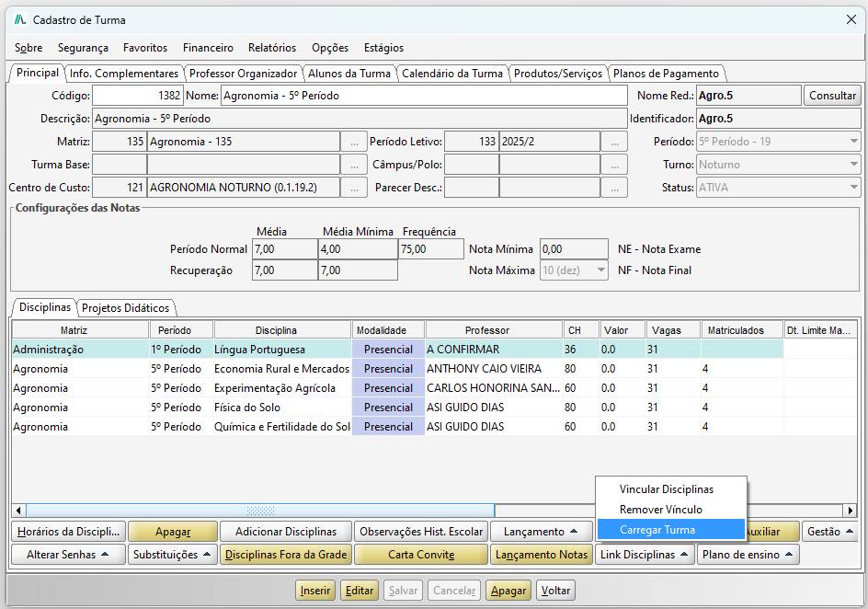Image resolution: width=868 pixels, height=609 pixels.
Task: Go to Produtos/Serviços tab
Action: (x=558, y=73)
